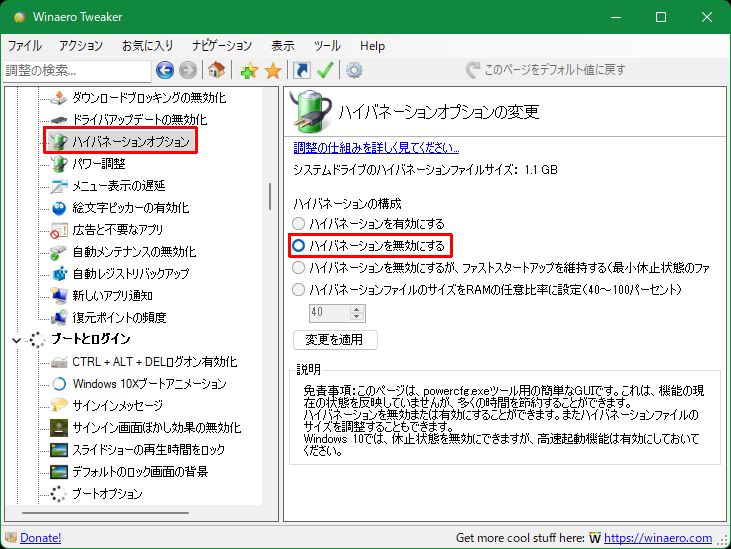This screenshot has height=549, width=731.
Task: Select disable hibernation but keep fast startup option
Action: (x=298, y=268)
